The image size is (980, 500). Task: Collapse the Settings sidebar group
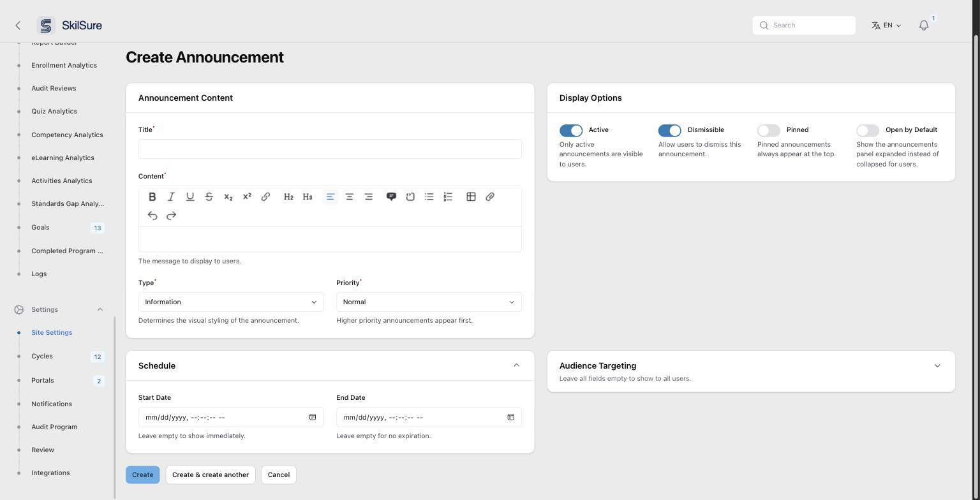coord(100,309)
